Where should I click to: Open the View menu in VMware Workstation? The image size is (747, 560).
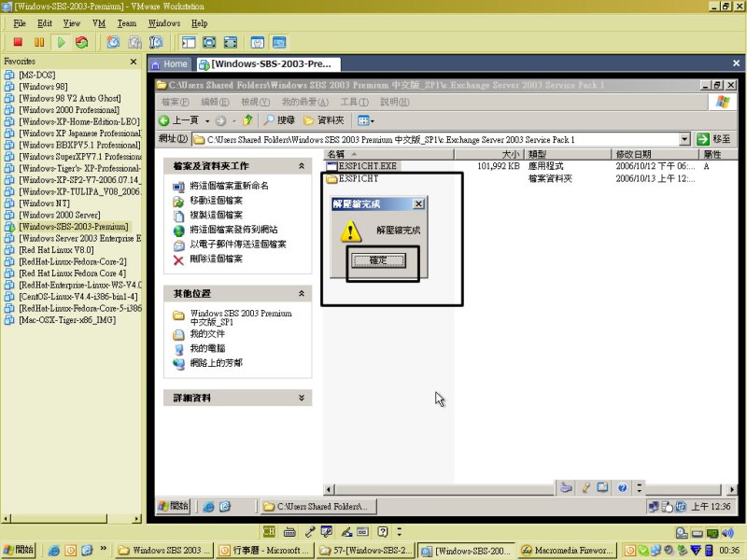click(x=72, y=23)
